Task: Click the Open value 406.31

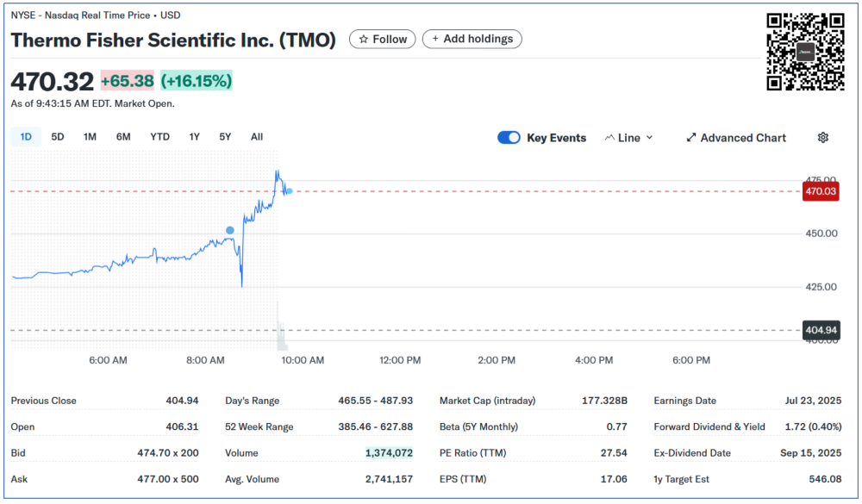Action: [x=182, y=427]
